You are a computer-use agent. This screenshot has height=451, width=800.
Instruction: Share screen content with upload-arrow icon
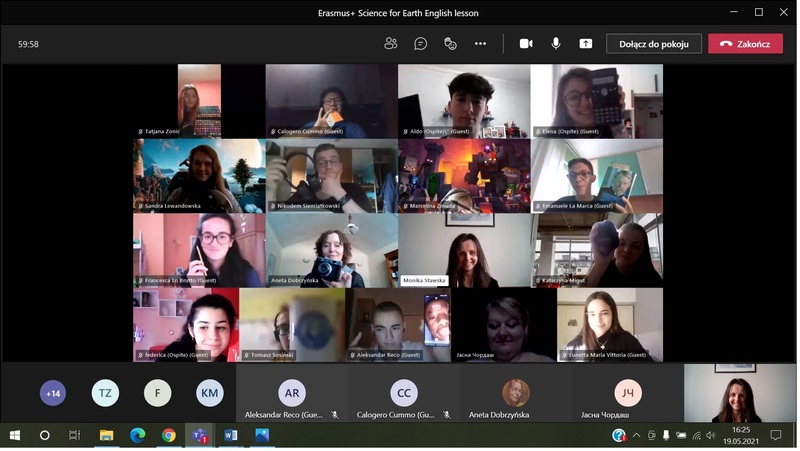pos(586,44)
